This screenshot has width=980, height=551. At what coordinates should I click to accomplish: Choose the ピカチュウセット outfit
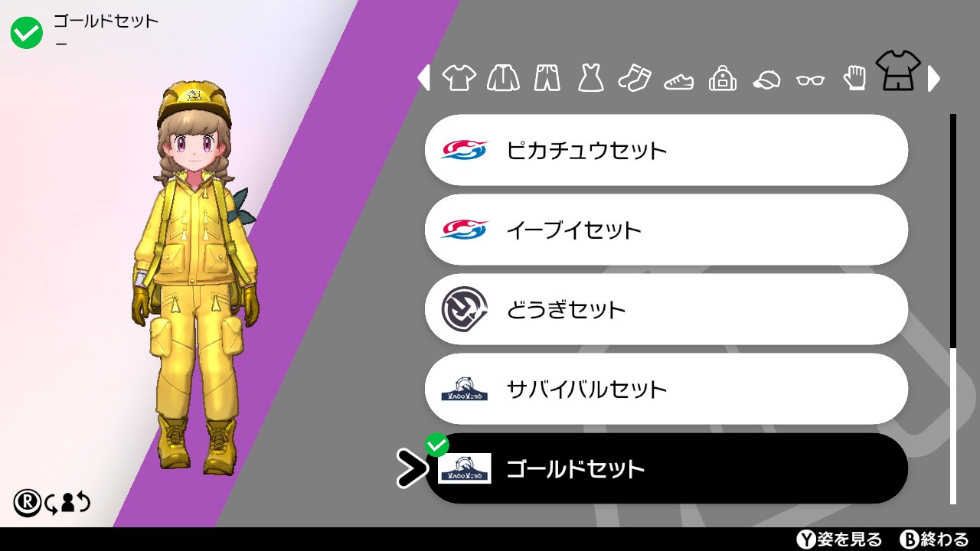point(666,150)
